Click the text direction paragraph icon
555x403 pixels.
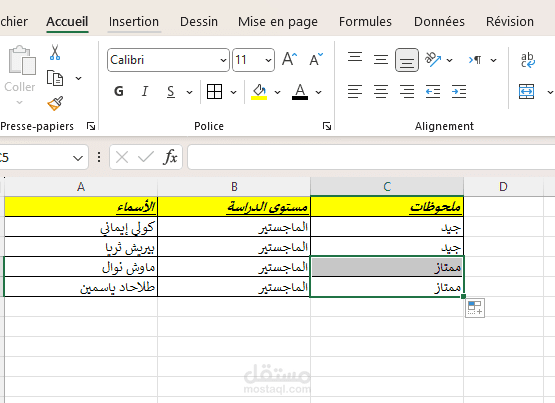[475, 60]
